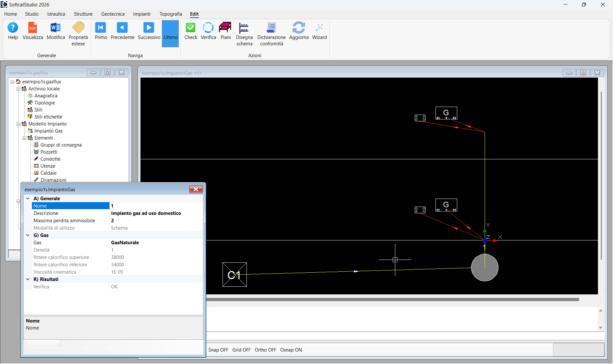Viewport: 613px width, 364px height.
Task: Launch the Wizard tool
Action: 319,31
